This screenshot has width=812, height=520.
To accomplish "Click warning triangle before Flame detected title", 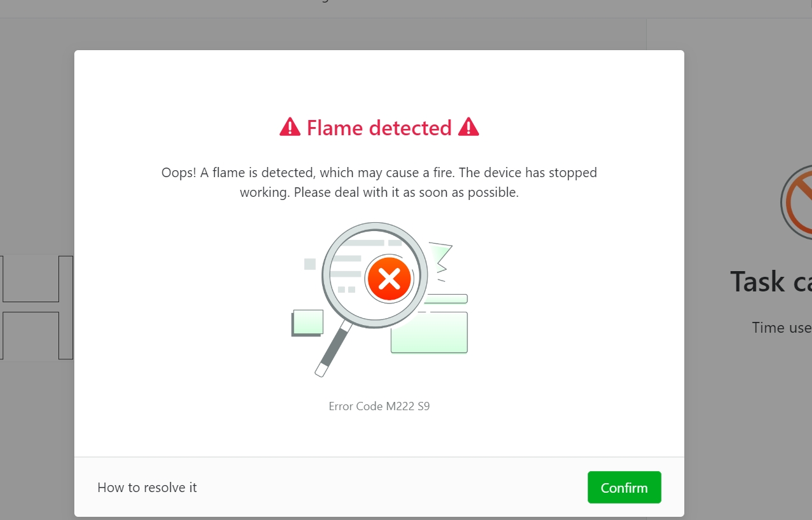I will pos(290,127).
